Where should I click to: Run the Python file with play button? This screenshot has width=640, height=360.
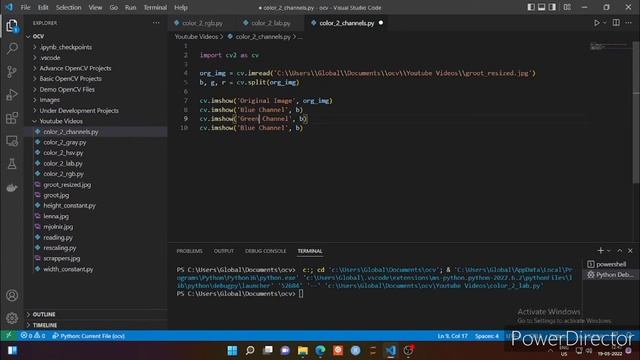(597, 23)
